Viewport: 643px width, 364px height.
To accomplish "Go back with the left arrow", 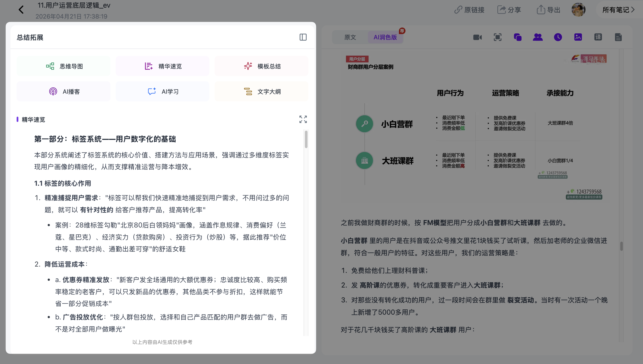I will coord(21,10).
